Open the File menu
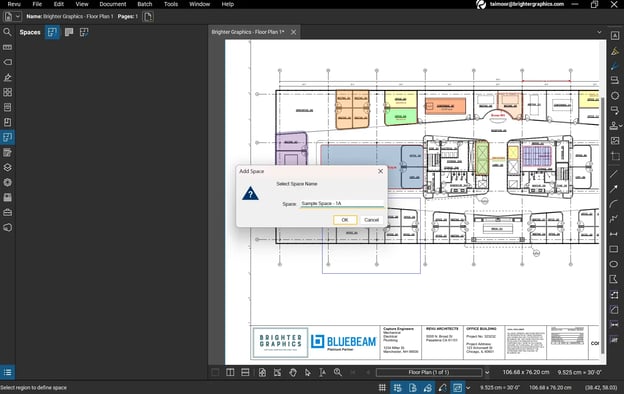Screen dimensions: 624x394 point(37,4)
